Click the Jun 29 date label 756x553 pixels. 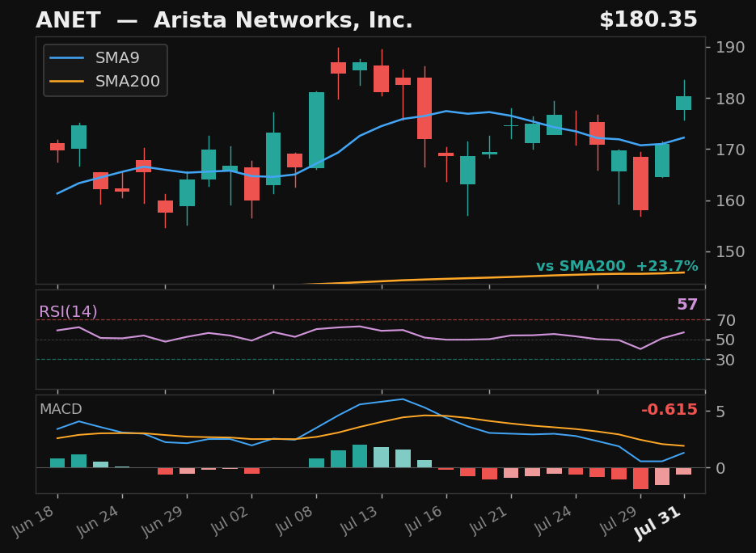[x=163, y=521]
